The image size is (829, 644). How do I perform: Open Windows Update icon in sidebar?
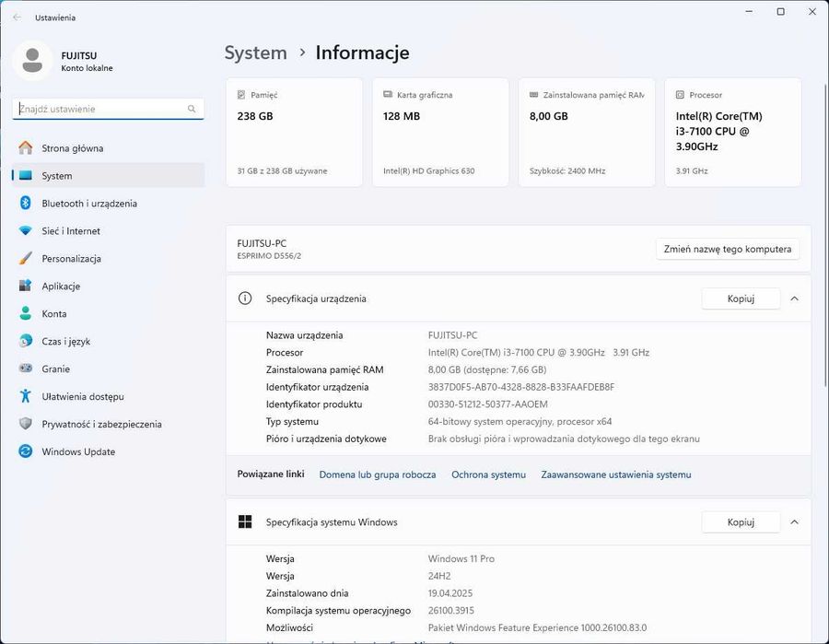point(26,452)
